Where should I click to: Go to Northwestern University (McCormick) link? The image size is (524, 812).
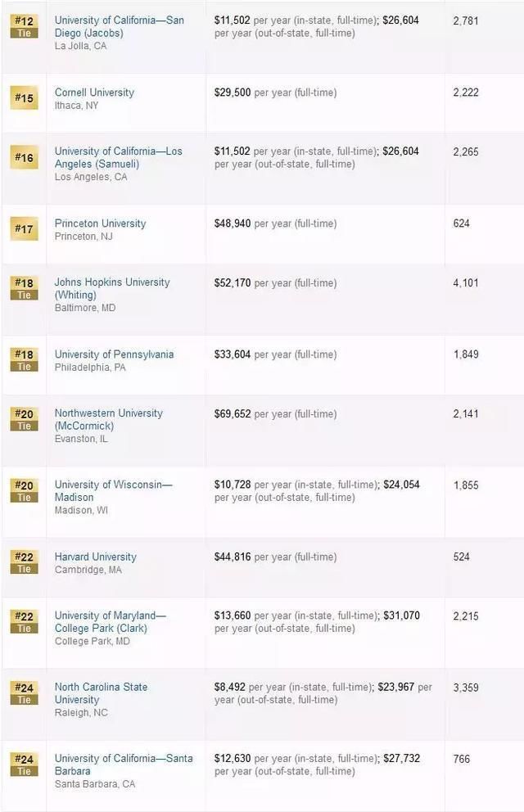(x=108, y=419)
